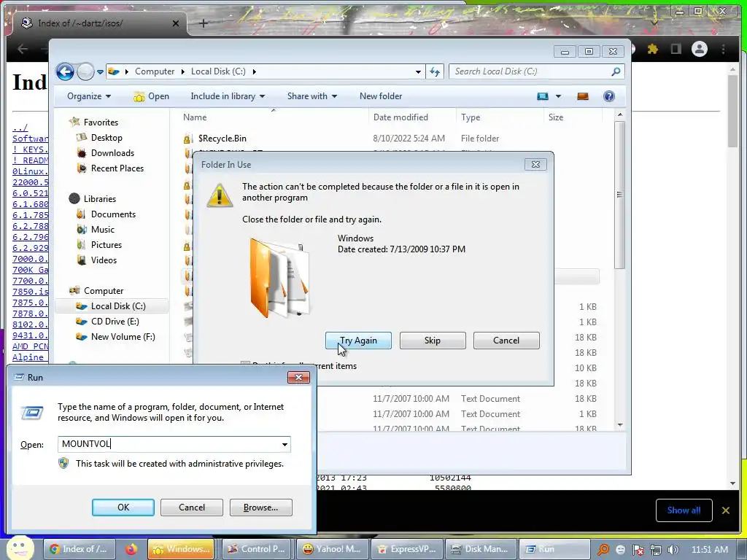The height and width of the screenshot is (560, 747).
Task: Dismiss the Chrome downloads bar with X
Action: click(726, 510)
